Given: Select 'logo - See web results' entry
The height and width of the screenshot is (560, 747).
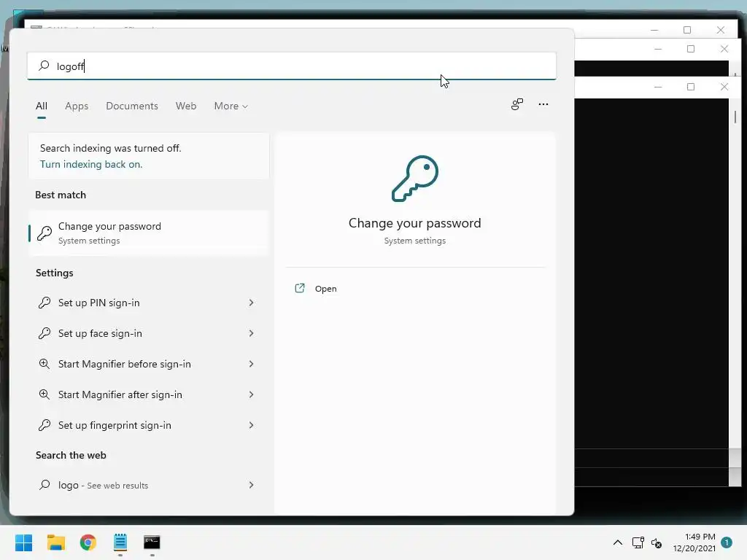Looking at the screenshot, I should [x=149, y=485].
